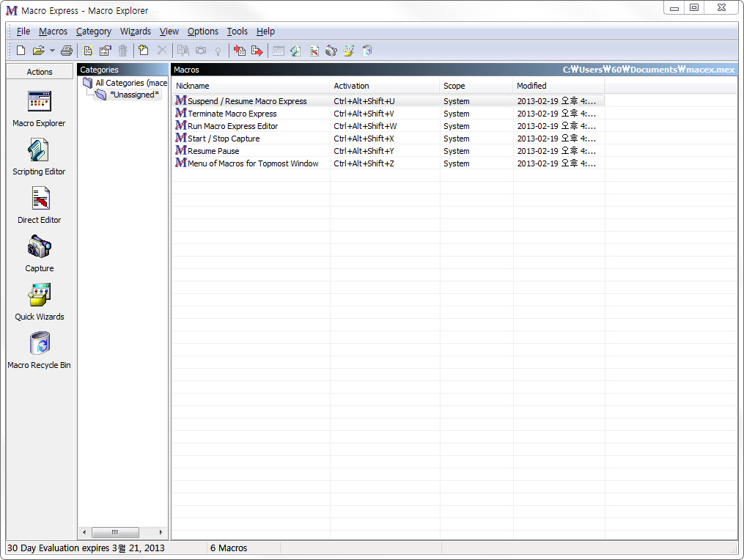Click the Ctrl+Alt+Shift+Y activation cell

364,150
